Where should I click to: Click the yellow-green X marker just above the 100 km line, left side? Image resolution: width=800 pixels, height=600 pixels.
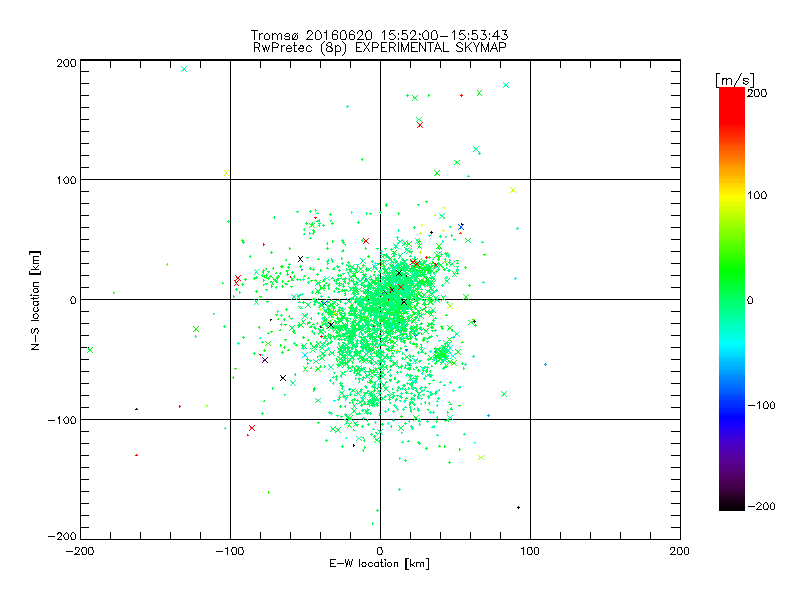(227, 173)
